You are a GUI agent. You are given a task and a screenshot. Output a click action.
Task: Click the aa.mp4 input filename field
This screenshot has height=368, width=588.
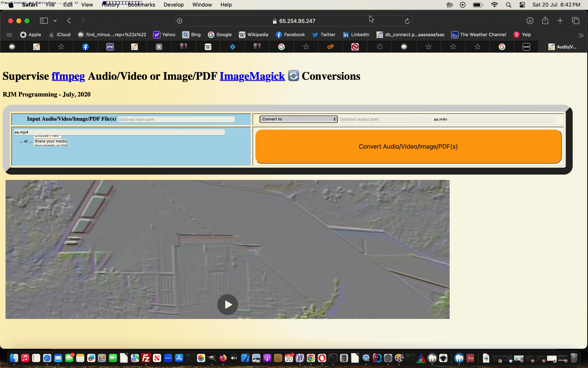click(119, 132)
